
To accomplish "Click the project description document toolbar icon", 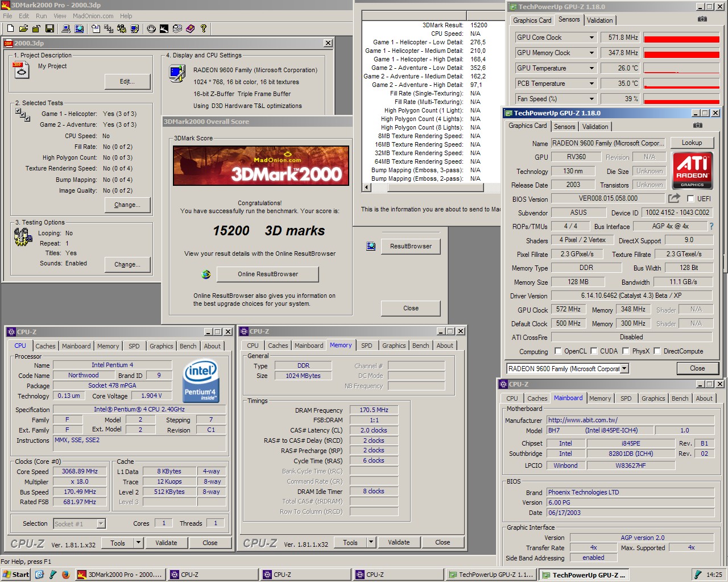I will tap(96, 28).
